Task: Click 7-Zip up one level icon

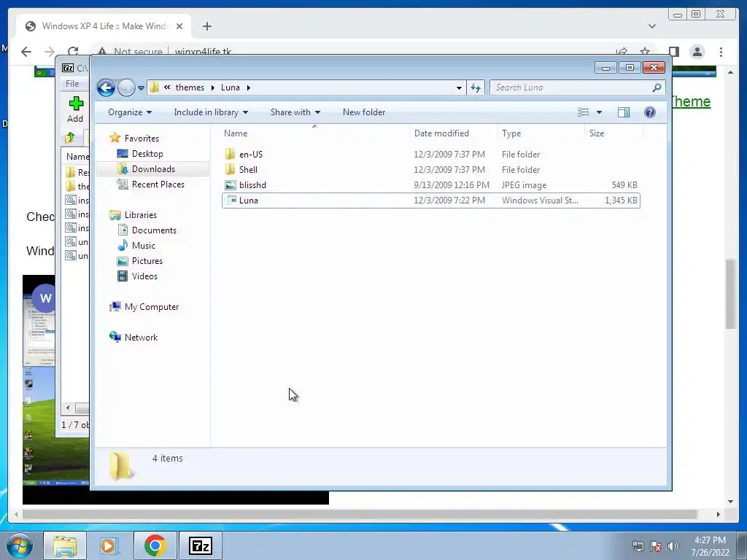Action: [69, 138]
